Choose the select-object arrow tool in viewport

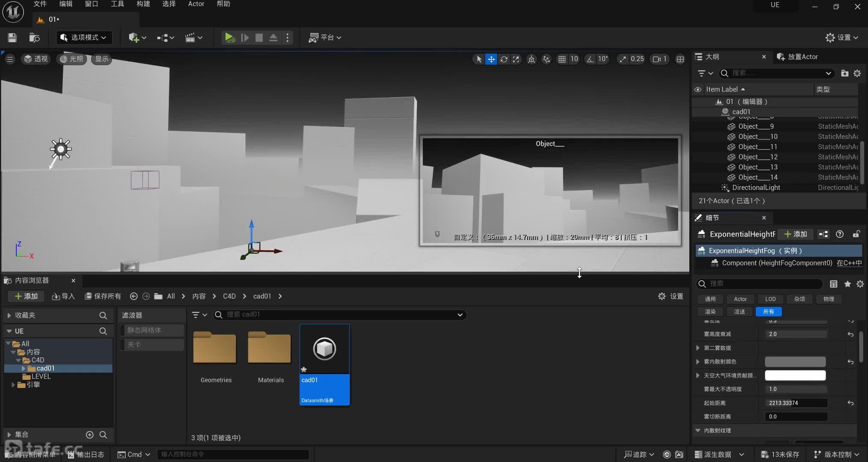(x=479, y=59)
